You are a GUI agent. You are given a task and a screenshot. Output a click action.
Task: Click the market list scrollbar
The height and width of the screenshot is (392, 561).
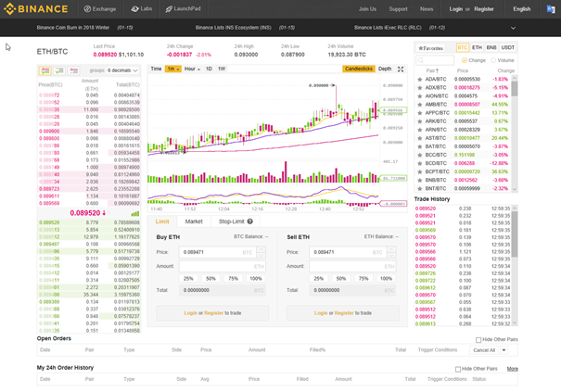click(x=515, y=89)
